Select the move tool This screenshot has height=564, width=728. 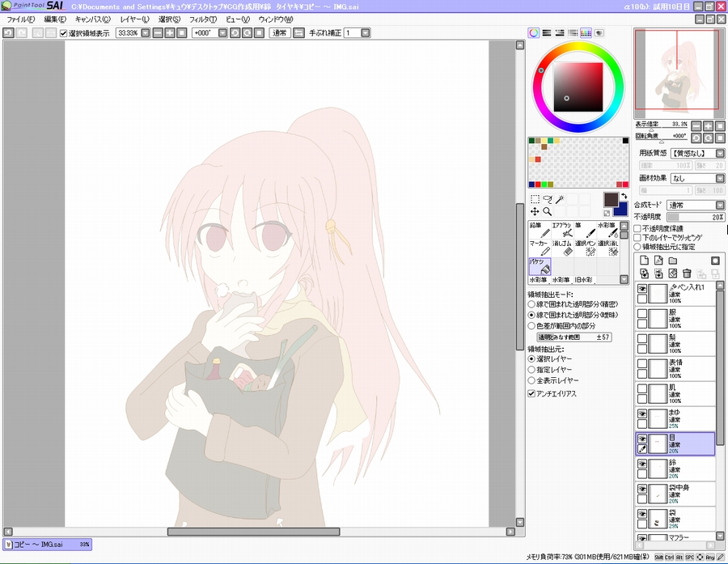click(x=535, y=211)
